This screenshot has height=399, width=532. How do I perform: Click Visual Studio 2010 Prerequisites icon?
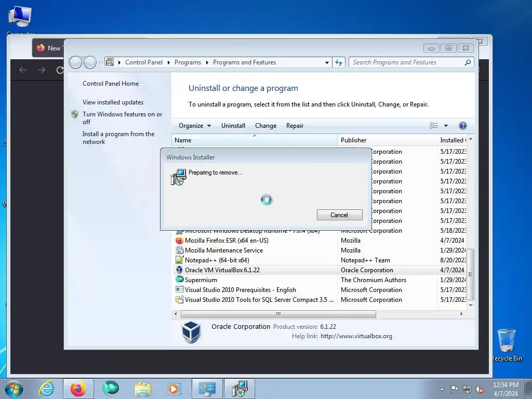(179, 289)
